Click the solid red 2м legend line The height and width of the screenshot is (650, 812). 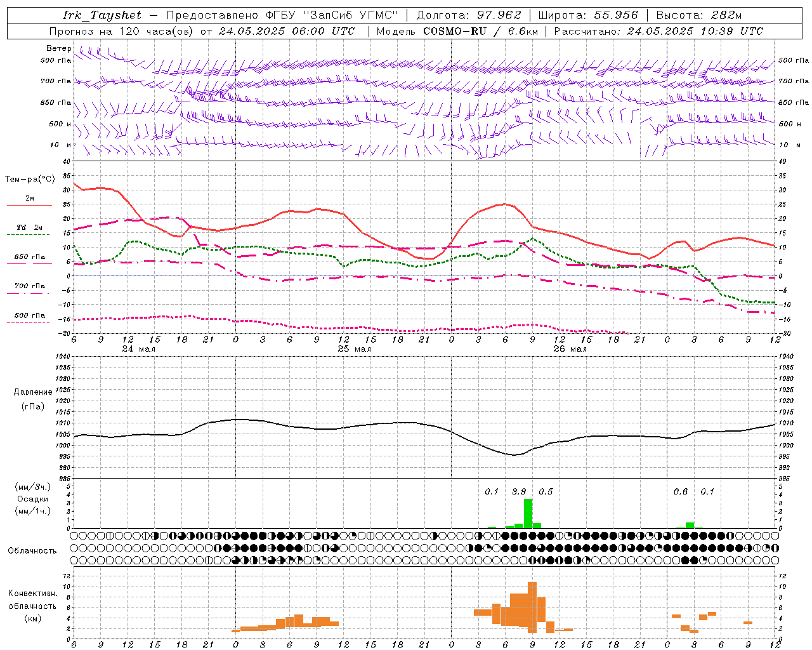coord(29,205)
